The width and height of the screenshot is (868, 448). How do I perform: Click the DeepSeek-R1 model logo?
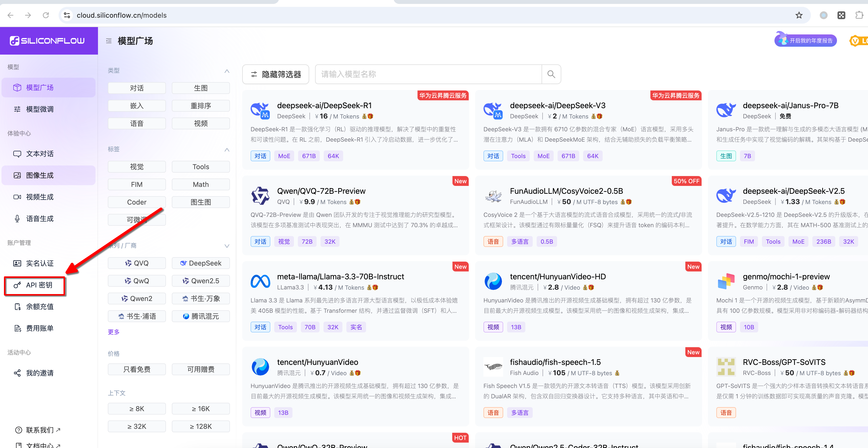pos(260,110)
